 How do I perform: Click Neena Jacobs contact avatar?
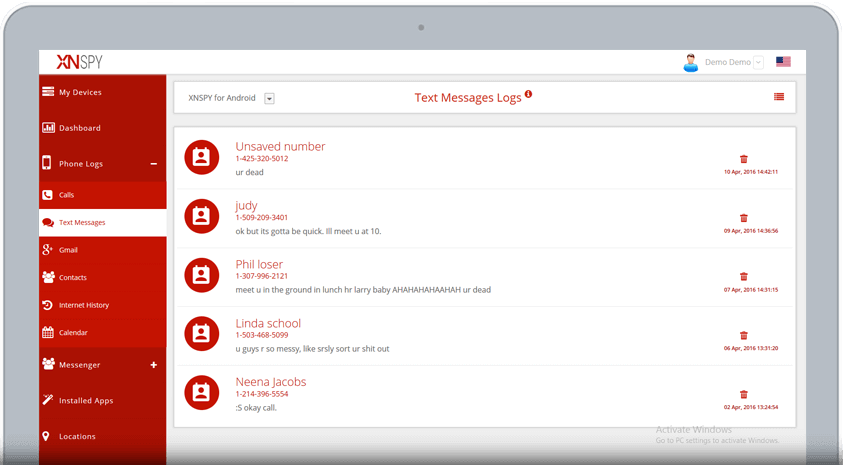pyautogui.click(x=201, y=392)
